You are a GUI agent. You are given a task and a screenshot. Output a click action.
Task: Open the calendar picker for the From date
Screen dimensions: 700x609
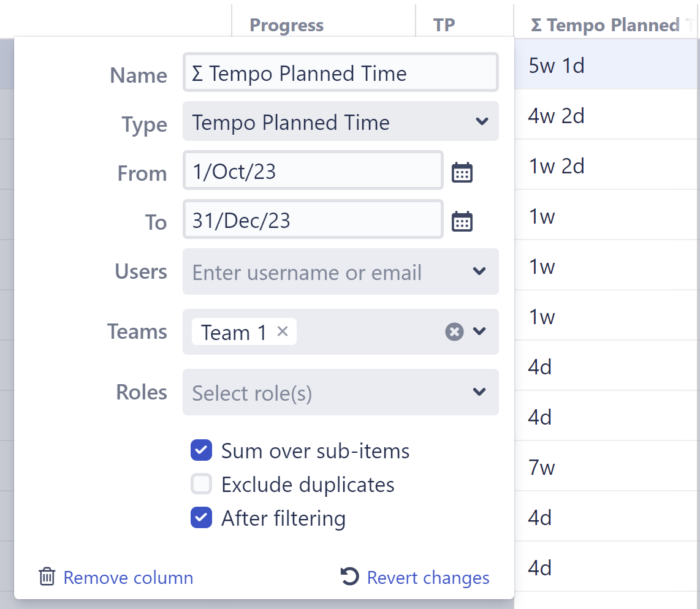pyautogui.click(x=463, y=172)
